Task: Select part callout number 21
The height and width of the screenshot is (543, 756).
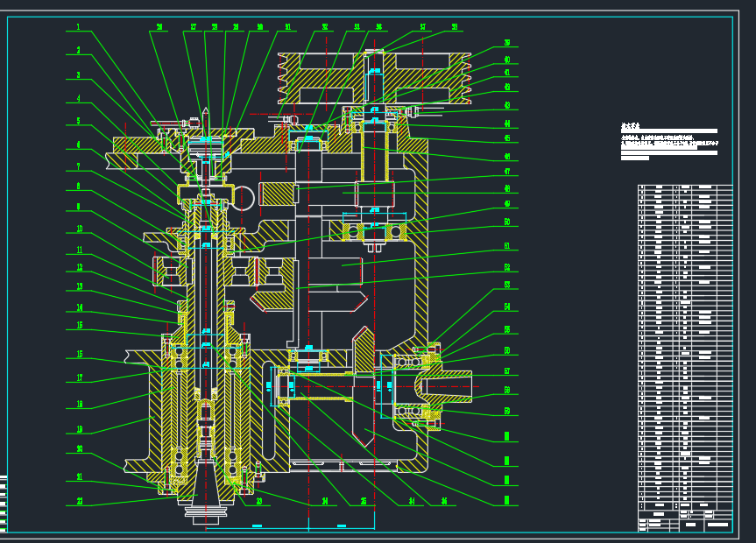Action: tap(80, 477)
